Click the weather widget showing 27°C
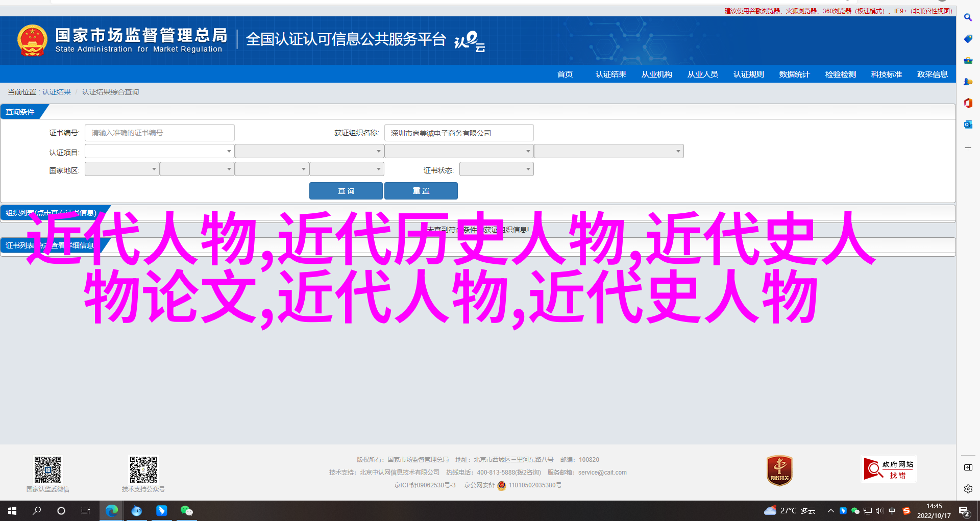This screenshot has width=980, height=521. click(x=790, y=510)
